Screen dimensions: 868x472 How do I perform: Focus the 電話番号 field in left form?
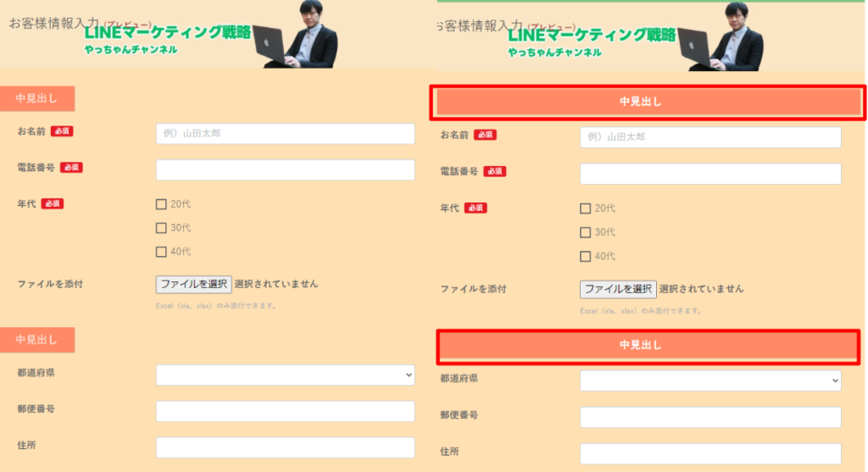point(285,169)
